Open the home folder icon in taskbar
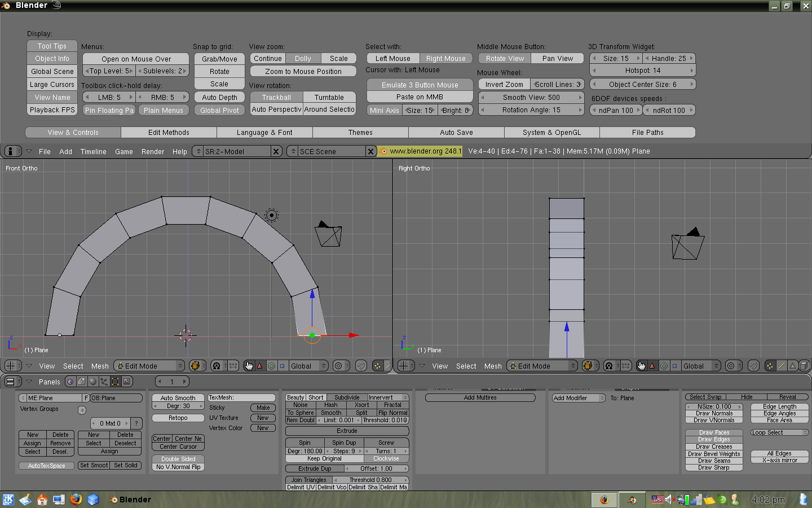The image size is (812, 508). tap(42, 500)
